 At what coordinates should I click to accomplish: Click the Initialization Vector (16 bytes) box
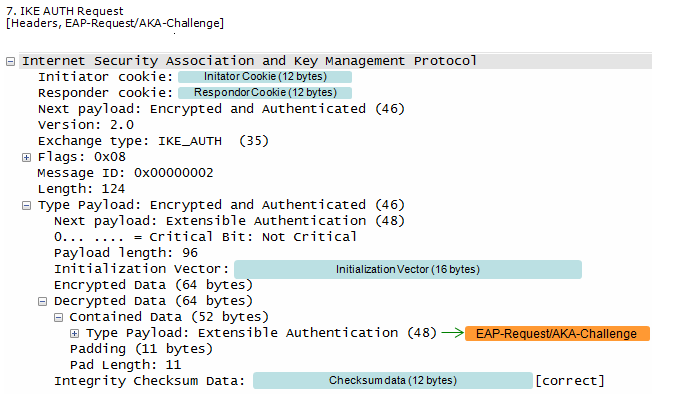point(408,270)
